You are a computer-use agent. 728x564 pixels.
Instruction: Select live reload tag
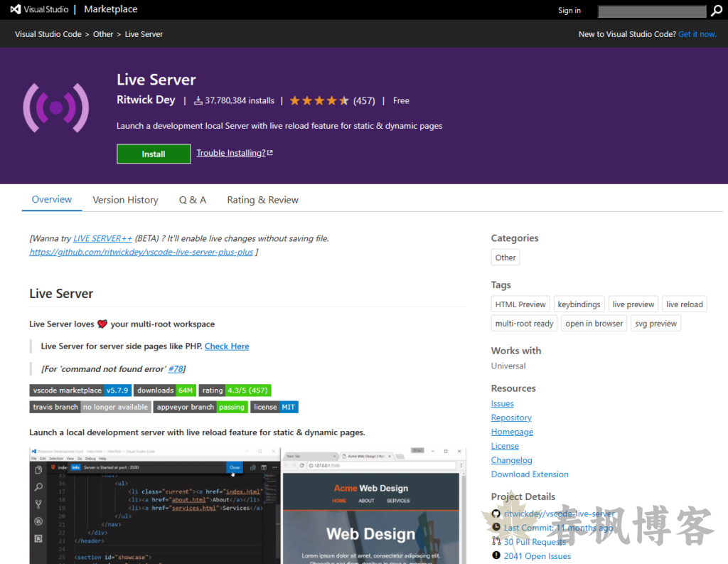685,304
